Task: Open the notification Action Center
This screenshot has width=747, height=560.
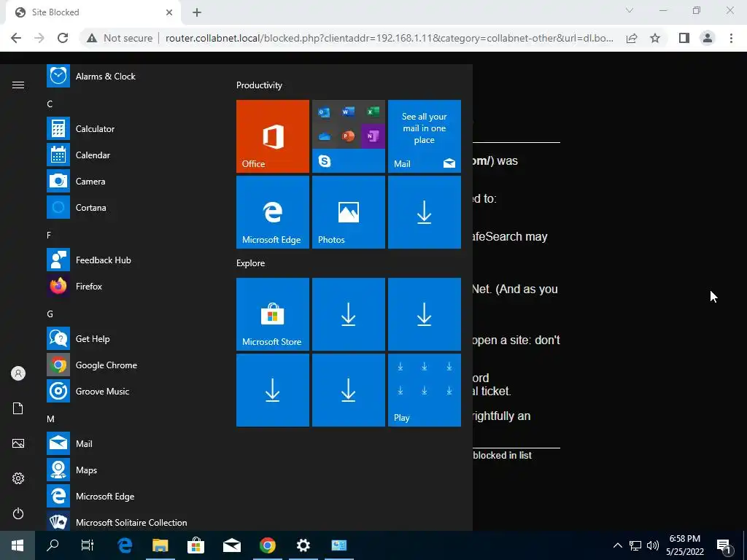Action: tap(724, 546)
